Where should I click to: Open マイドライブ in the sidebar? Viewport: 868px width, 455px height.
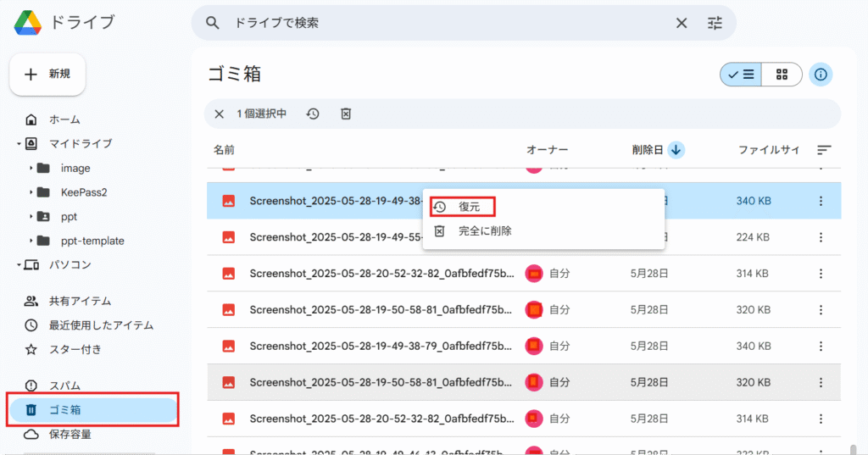81,144
